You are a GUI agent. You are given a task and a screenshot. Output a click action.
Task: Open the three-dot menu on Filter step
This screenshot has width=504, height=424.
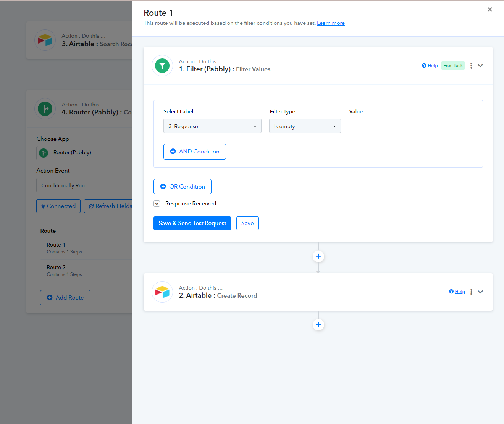[471, 66]
